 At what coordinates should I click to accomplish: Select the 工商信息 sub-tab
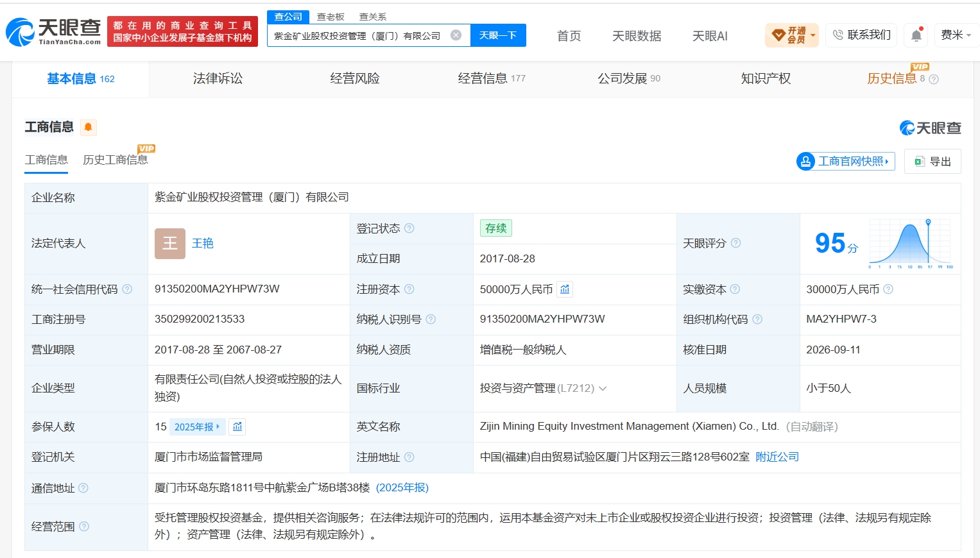(46, 160)
